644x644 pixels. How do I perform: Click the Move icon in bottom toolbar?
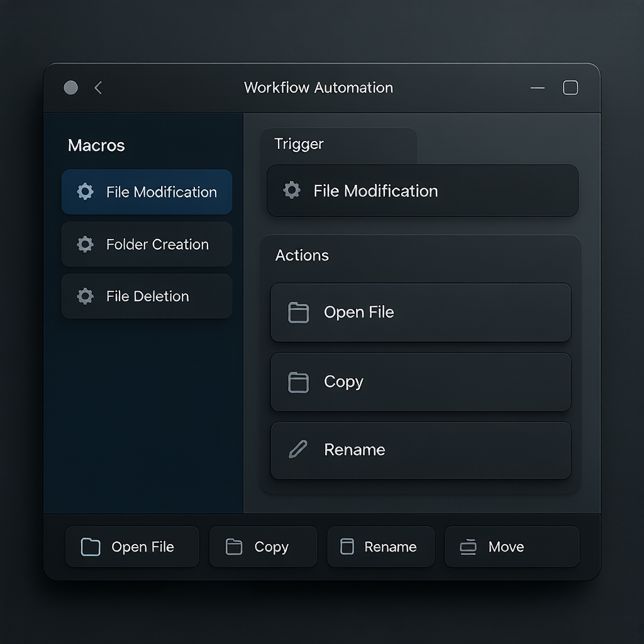(468, 547)
